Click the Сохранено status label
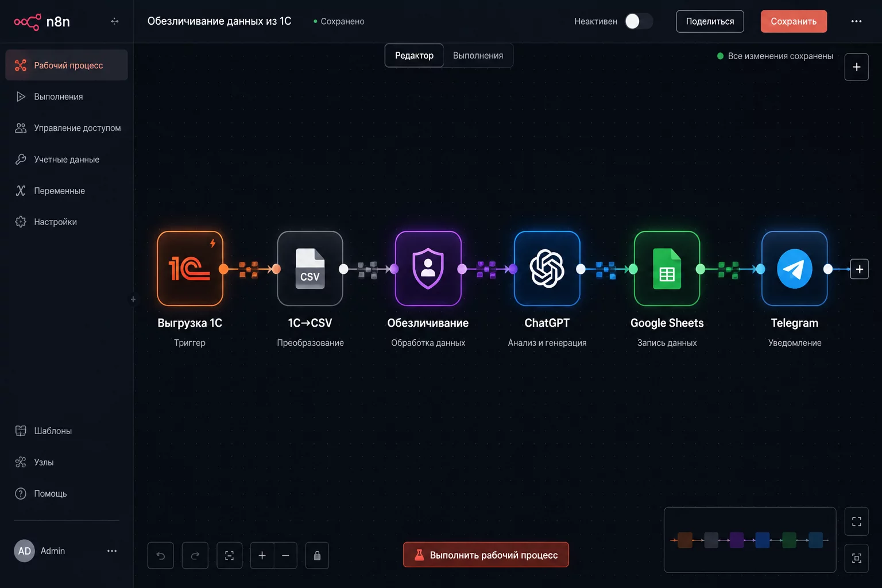Viewport: 882px width, 588px height. click(x=342, y=21)
